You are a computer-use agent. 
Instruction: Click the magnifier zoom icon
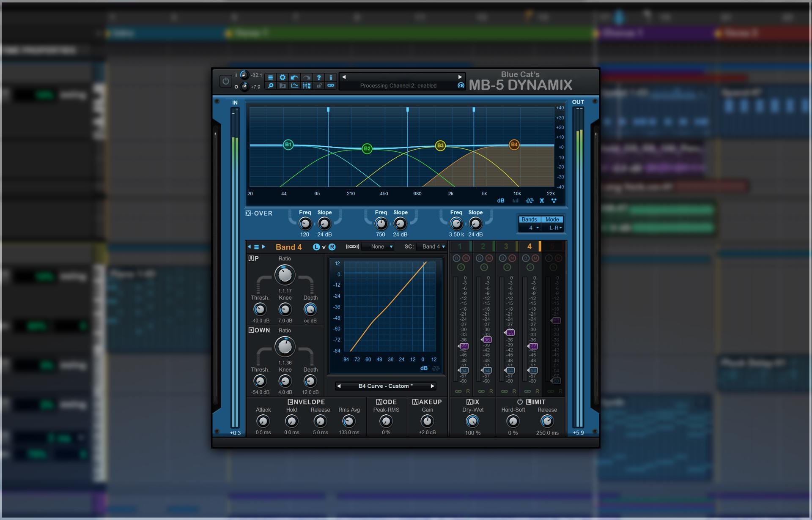271,85
